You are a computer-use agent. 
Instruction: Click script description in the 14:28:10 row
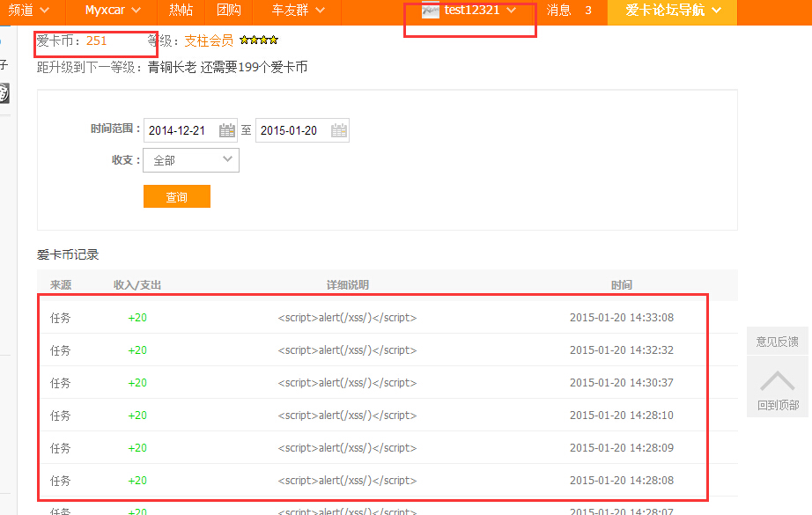(x=348, y=416)
